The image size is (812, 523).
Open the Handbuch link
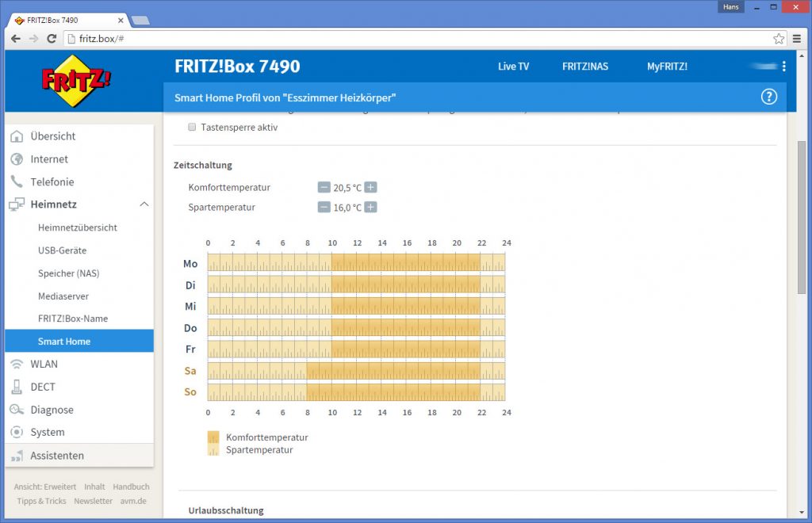(131, 486)
